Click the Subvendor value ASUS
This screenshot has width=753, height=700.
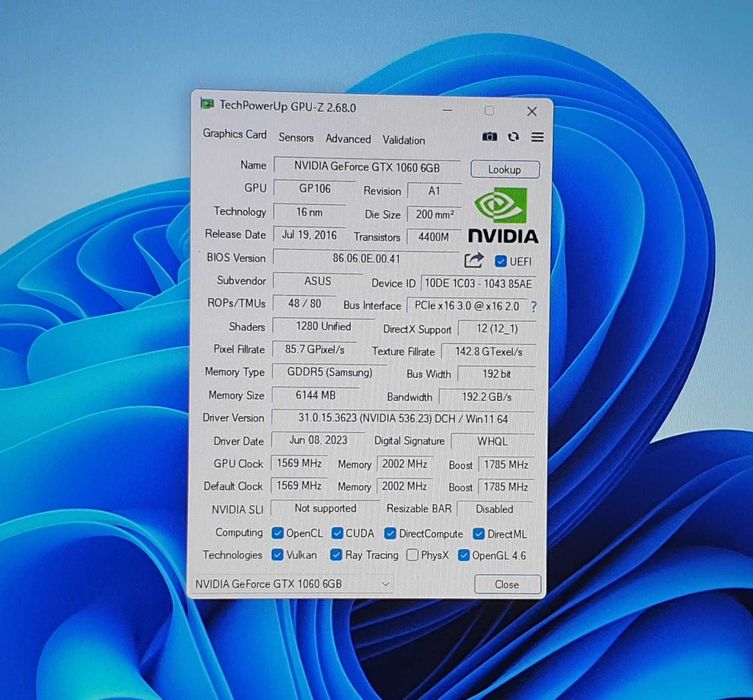click(x=317, y=281)
